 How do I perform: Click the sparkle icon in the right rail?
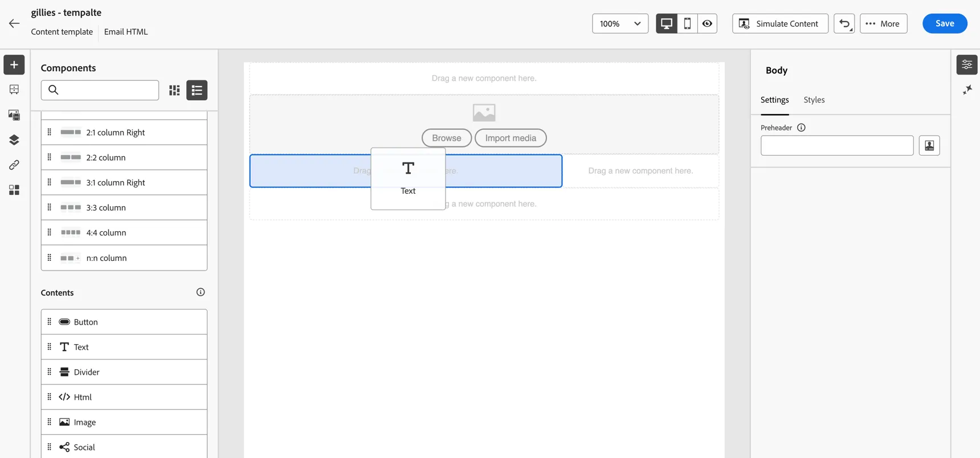click(967, 90)
